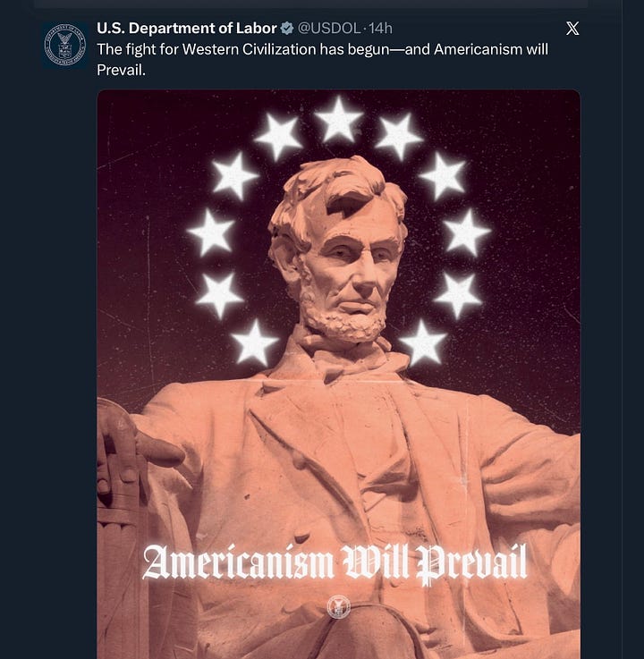
Task: Open the @USDOL handle link
Action: (x=329, y=28)
